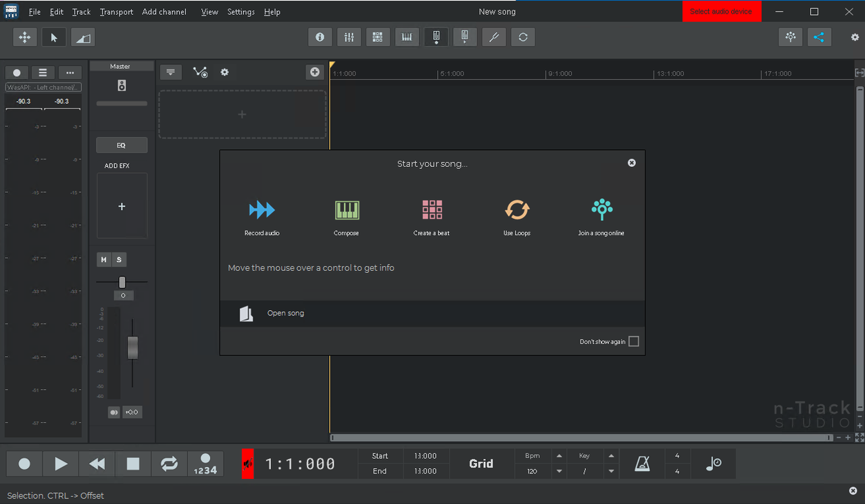Add a new track with plus circle
The image size is (865, 504).
pos(315,72)
